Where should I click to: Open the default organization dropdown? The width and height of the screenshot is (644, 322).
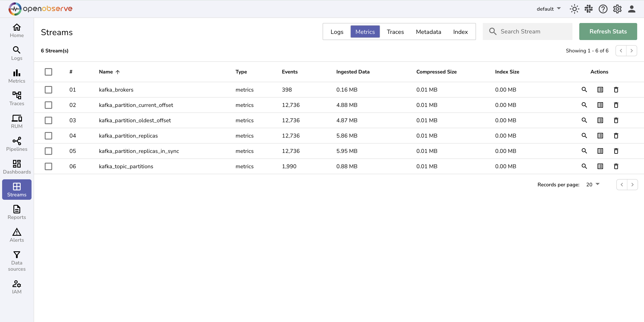coord(549,9)
